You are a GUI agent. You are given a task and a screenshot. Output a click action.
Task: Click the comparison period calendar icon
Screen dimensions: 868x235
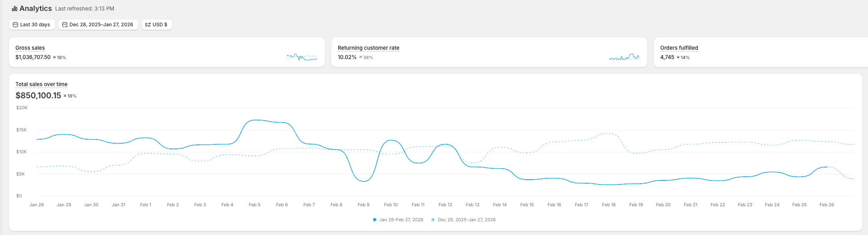tap(64, 25)
